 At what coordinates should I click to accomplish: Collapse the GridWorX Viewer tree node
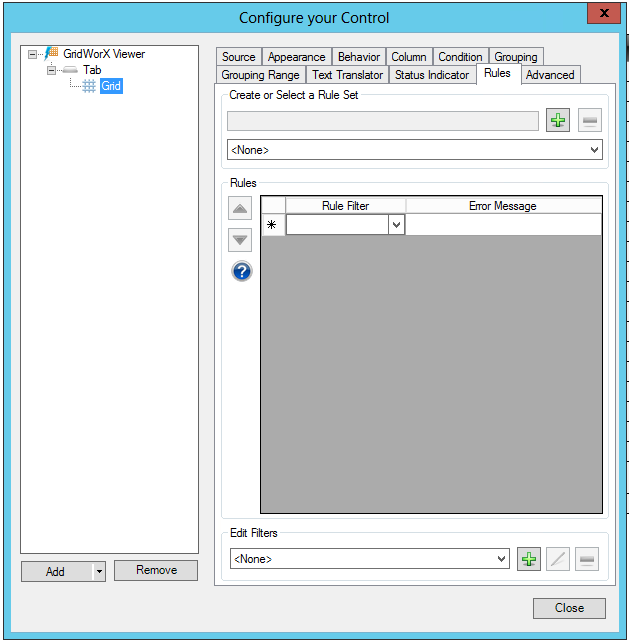[x=32, y=54]
